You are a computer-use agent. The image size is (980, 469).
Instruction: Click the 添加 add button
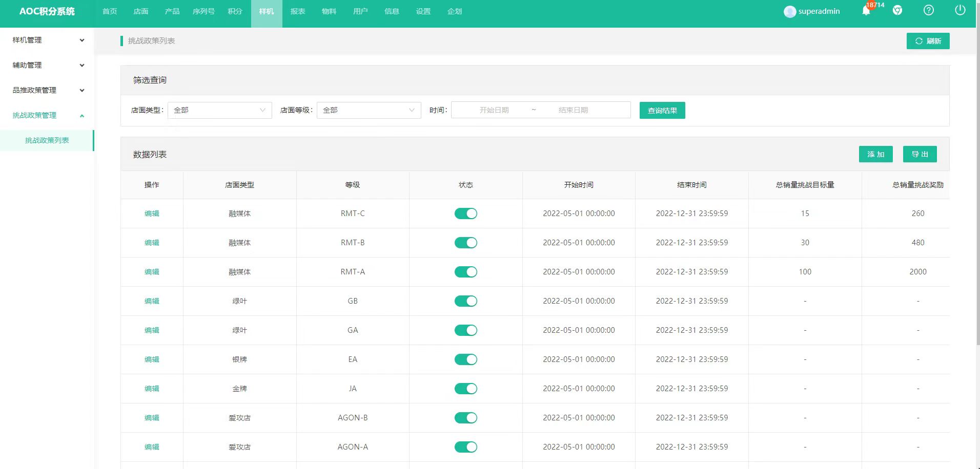(x=876, y=154)
